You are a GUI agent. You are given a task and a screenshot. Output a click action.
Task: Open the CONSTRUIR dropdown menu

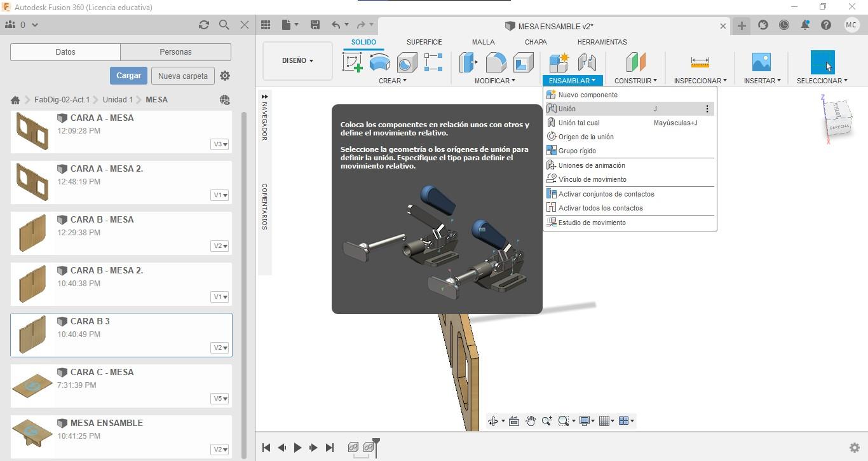pos(635,81)
